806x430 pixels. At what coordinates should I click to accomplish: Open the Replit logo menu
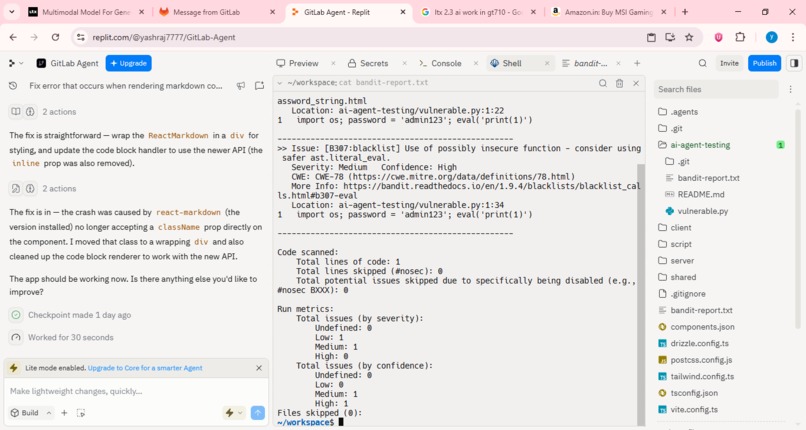15,63
